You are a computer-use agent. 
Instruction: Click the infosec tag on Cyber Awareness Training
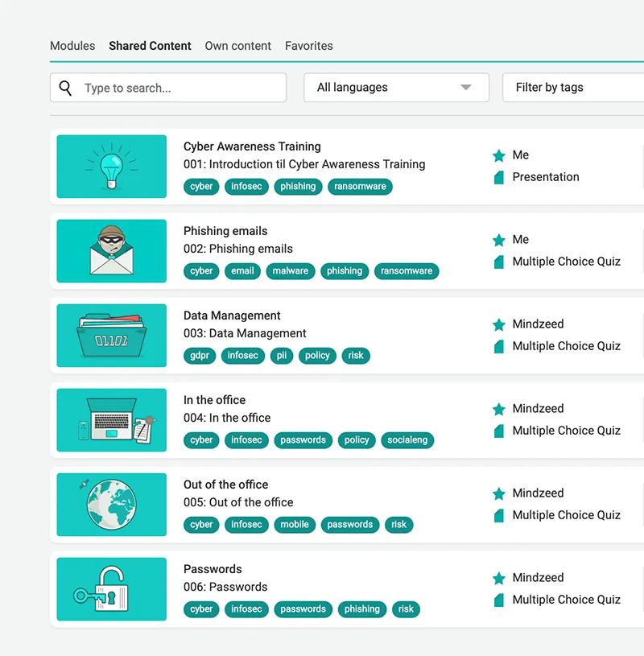coord(246,186)
